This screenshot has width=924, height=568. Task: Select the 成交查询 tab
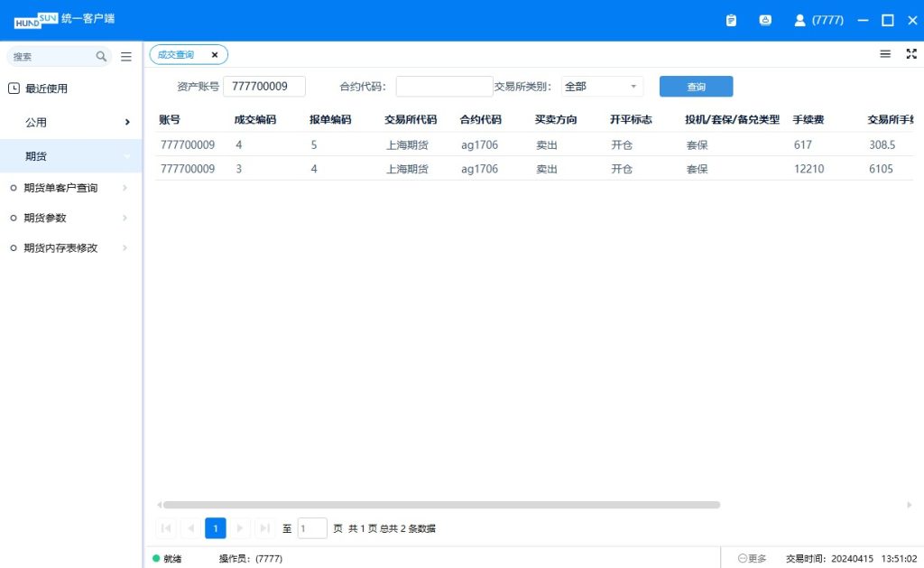[176, 55]
